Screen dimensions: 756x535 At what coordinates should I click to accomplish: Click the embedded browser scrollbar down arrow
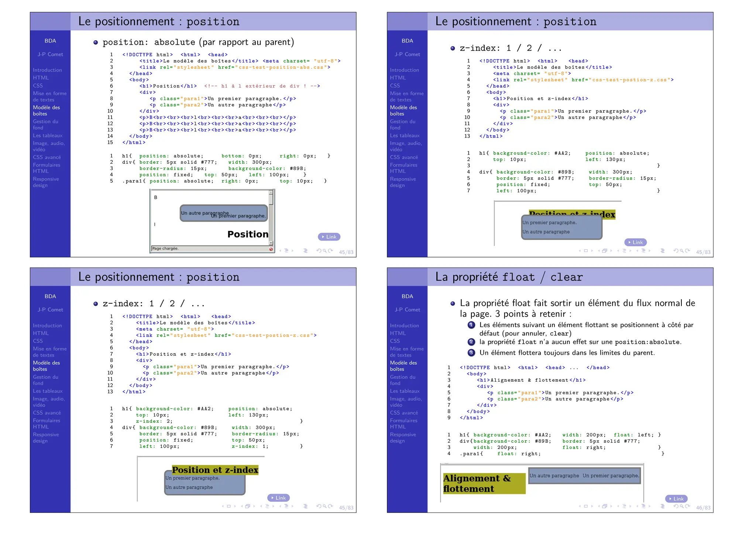click(271, 243)
